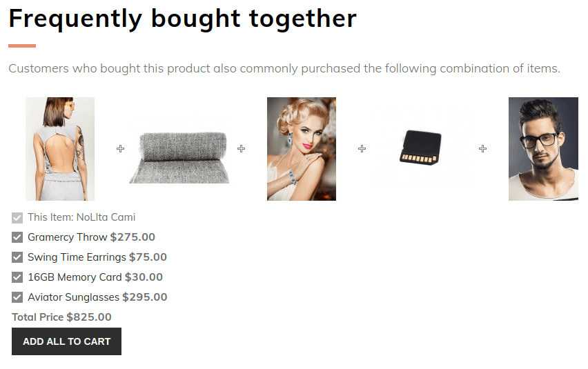This screenshot has height=369, width=588.
Task: Open the Gramercy Throw blanket image
Action: (180, 149)
